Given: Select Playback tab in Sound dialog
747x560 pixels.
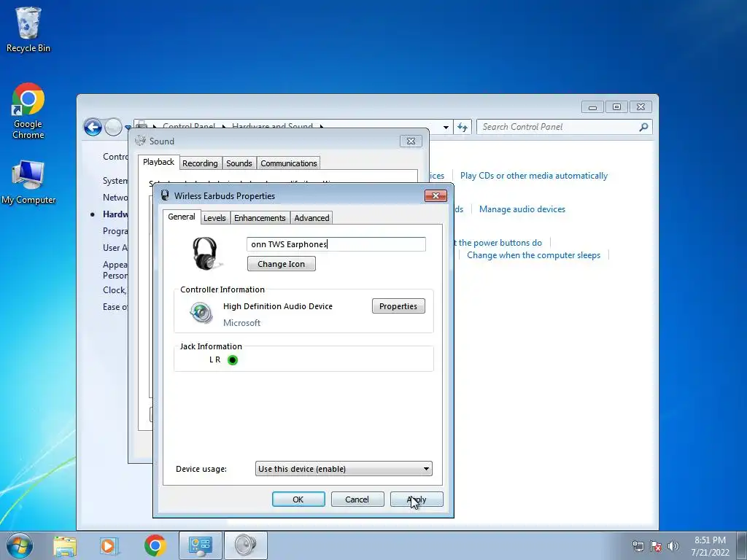Looking at the screenshot, I should coord(158,162).
